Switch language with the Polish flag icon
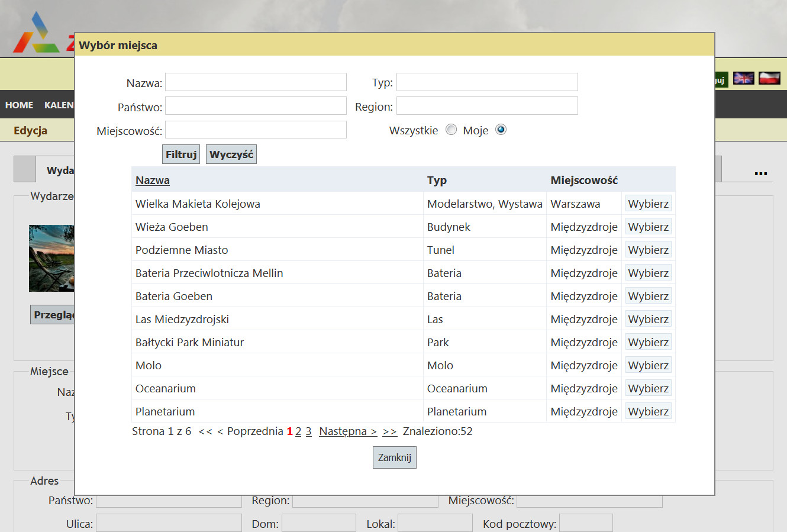 coord(770,78)
